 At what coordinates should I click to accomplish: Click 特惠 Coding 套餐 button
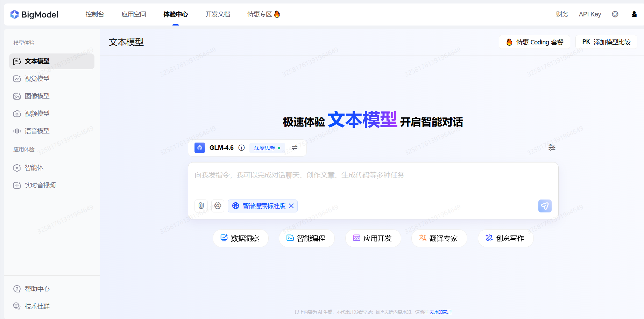coord(535,42)
